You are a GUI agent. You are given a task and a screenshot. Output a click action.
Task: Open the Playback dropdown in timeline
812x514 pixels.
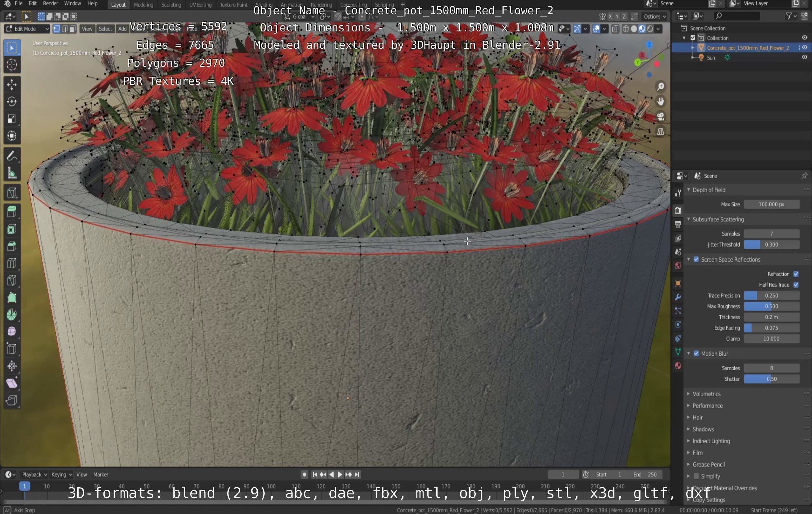pyautogui.click(x=34, y=475)
